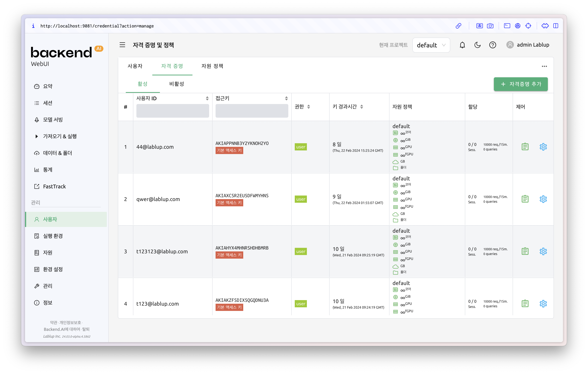The height and width of the screenshot is (374, 588).
Task: Click the copy link icon in the address bar
Action: point(458,26)
